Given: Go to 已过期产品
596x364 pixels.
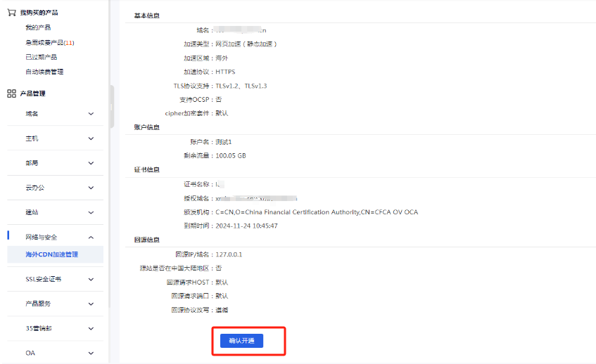Looking at the screenshot, I should [x=41, y=57].
